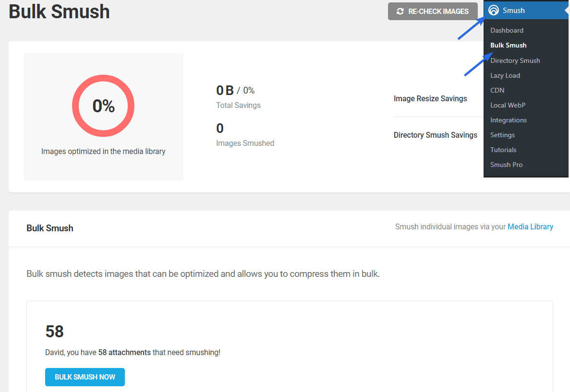Click the Bulk Smush page title

click(59, 12)
